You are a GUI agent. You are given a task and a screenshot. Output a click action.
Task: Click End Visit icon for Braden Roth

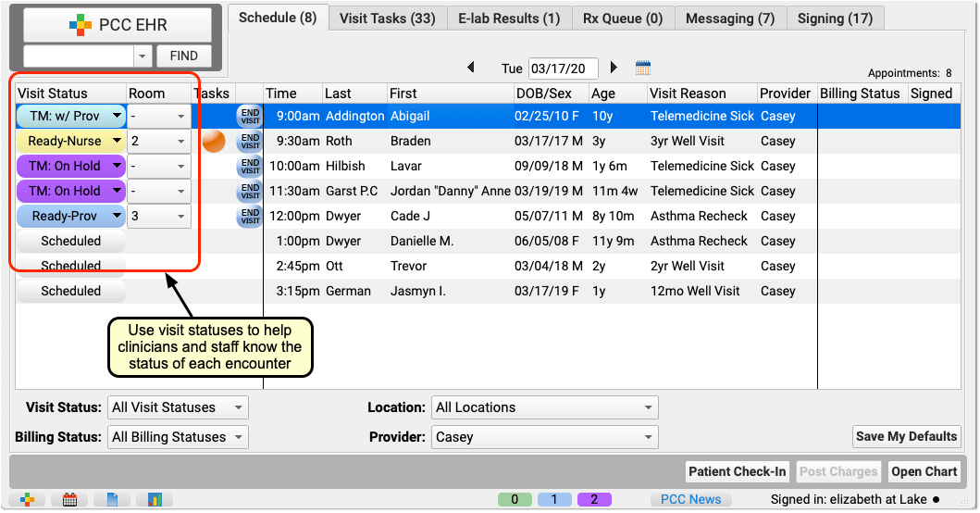pyautogui.click(x=250, y=142)
